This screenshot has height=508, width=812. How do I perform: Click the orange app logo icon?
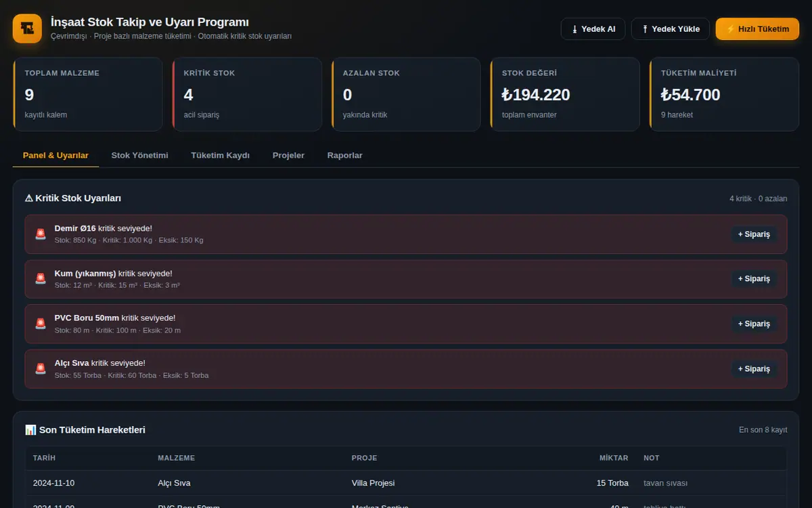coord(27,28)
